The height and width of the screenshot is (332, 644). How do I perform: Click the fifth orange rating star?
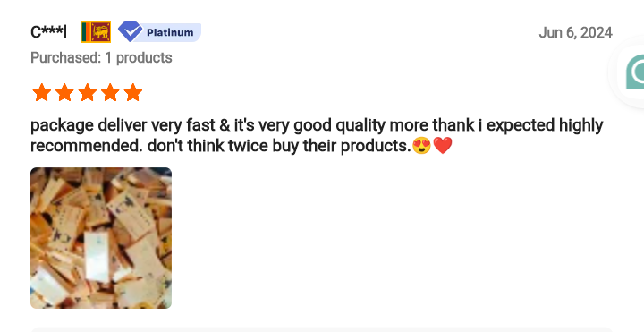[x=133, y=92]
